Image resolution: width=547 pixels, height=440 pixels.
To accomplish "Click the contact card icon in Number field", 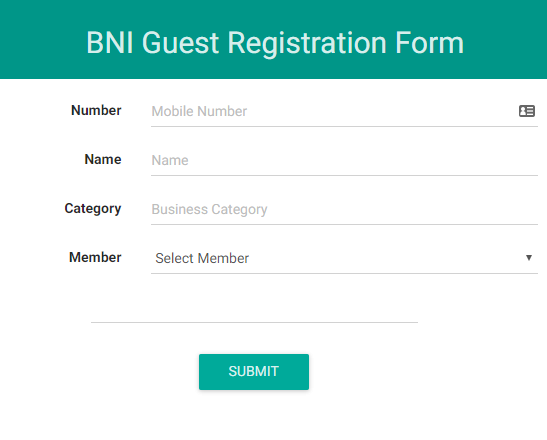I will pos(526,111).
